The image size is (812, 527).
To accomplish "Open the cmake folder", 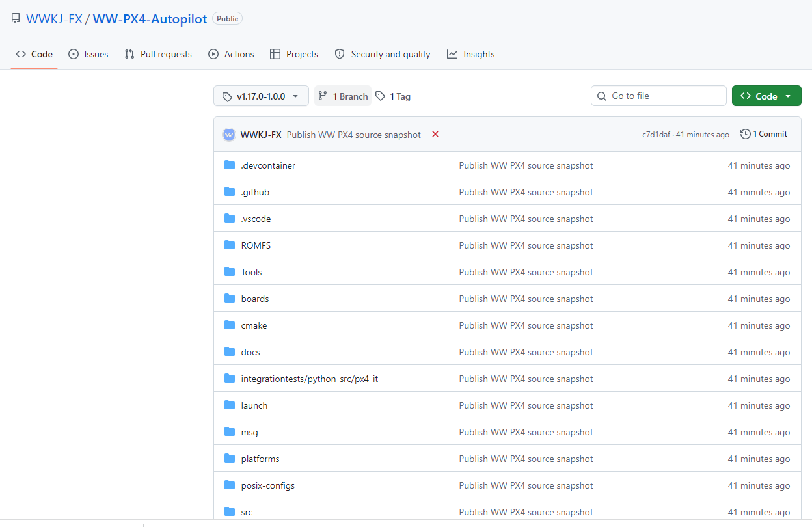I will coord(254,325).
